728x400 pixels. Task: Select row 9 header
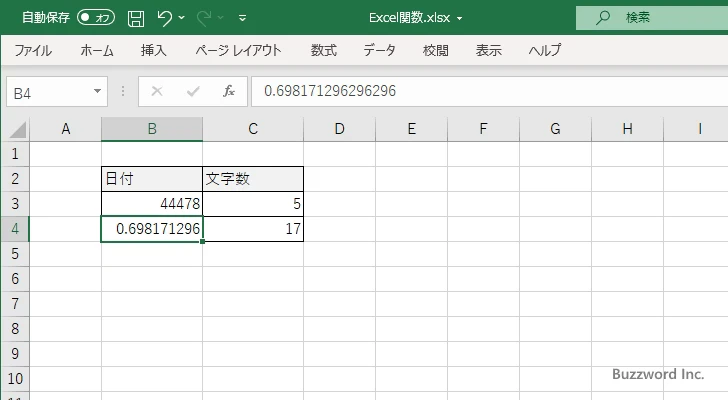15,354
